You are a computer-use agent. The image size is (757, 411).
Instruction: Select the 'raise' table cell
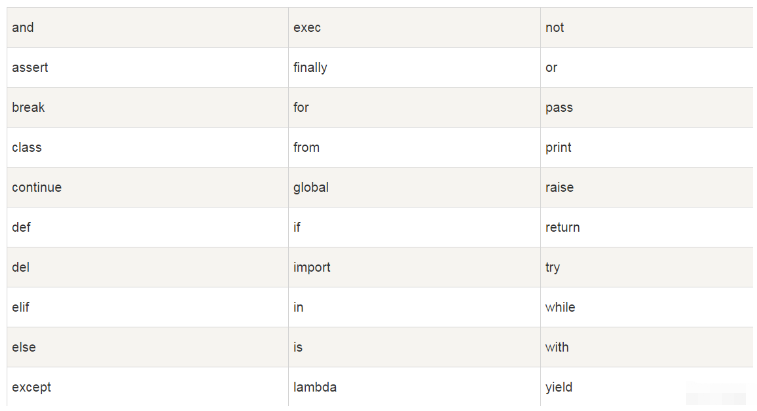tap(559, 188)
